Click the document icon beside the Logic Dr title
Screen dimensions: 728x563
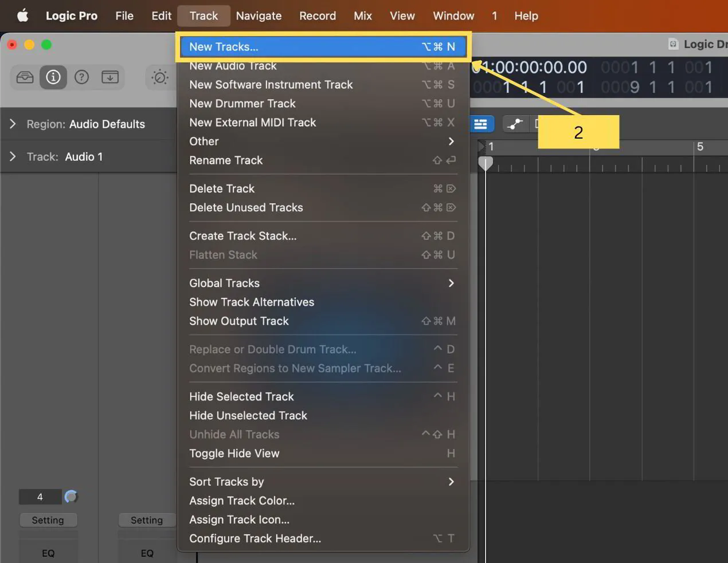672,44
